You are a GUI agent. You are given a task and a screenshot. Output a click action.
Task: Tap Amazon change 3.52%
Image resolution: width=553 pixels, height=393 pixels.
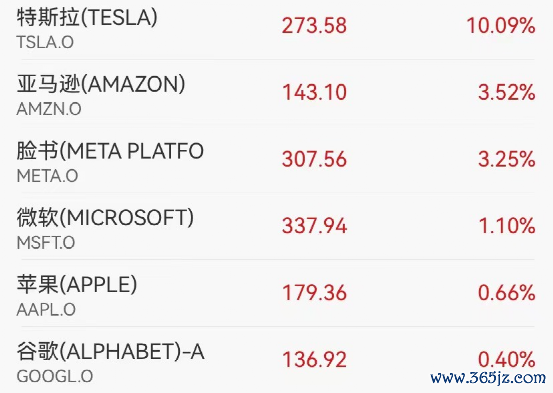[x=507, y=92]
